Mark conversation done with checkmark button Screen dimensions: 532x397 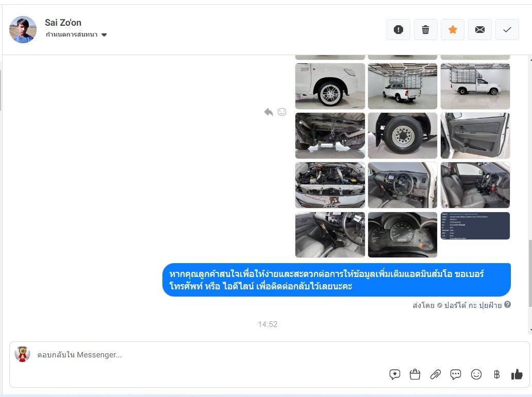click(x=507, y=30)
